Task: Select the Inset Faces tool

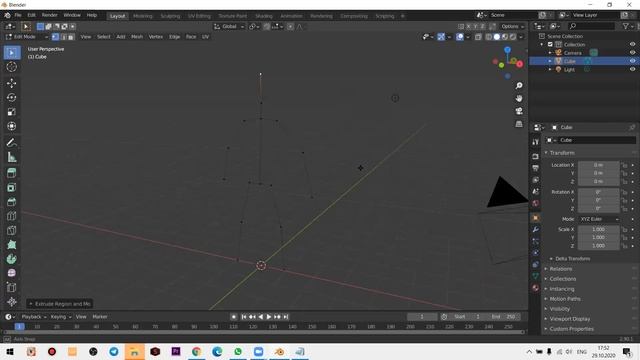Action: pos(12,187)
